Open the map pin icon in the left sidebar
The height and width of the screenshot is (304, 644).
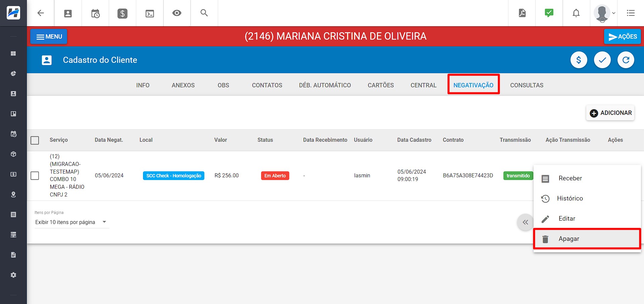pos(13,194)
